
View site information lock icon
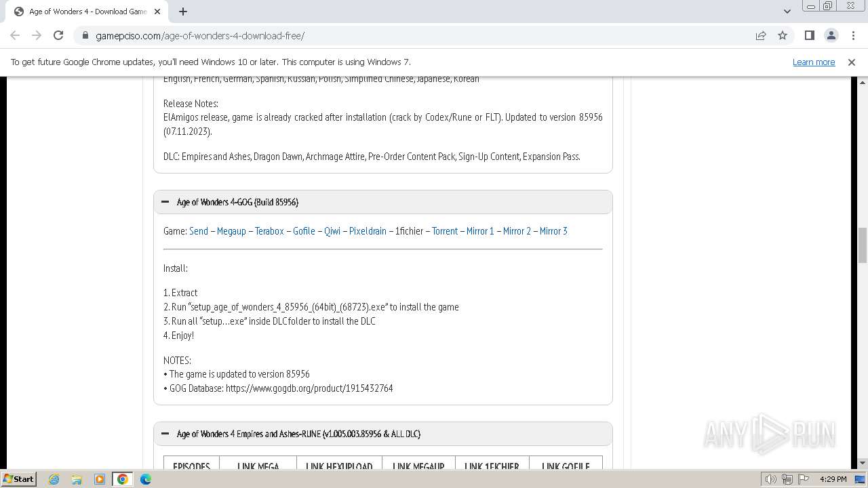85,35
